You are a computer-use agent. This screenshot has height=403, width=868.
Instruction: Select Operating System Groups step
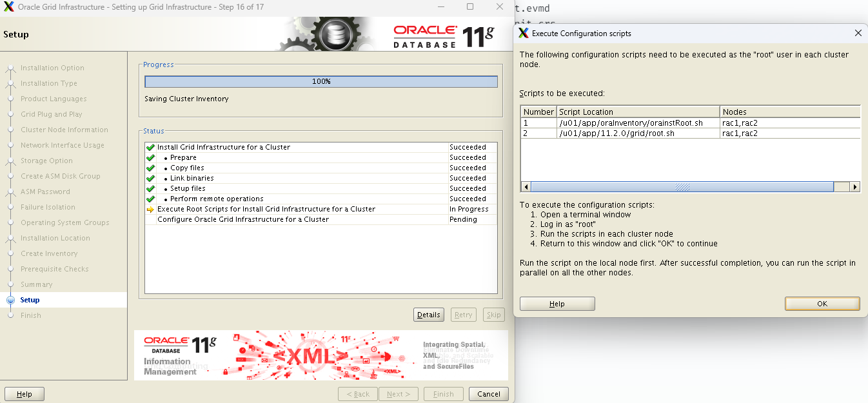65,222
